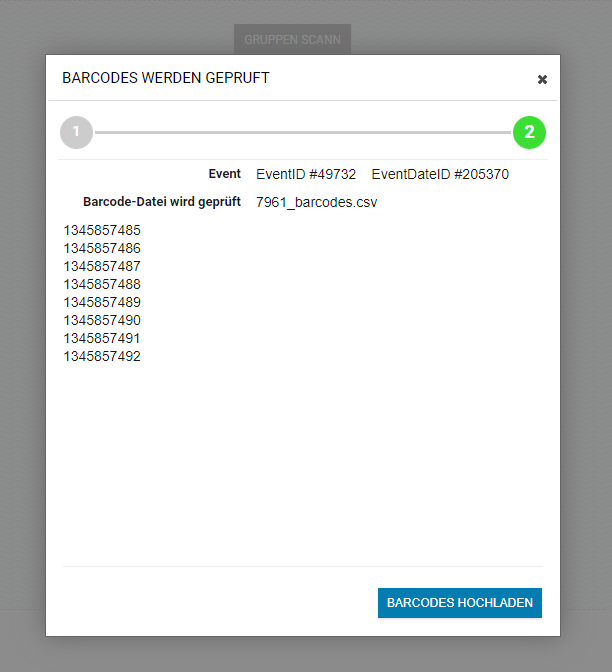This screenshot has height=672, width=612.
Task: Select barcode 1345857488
Action: point(102,284)
